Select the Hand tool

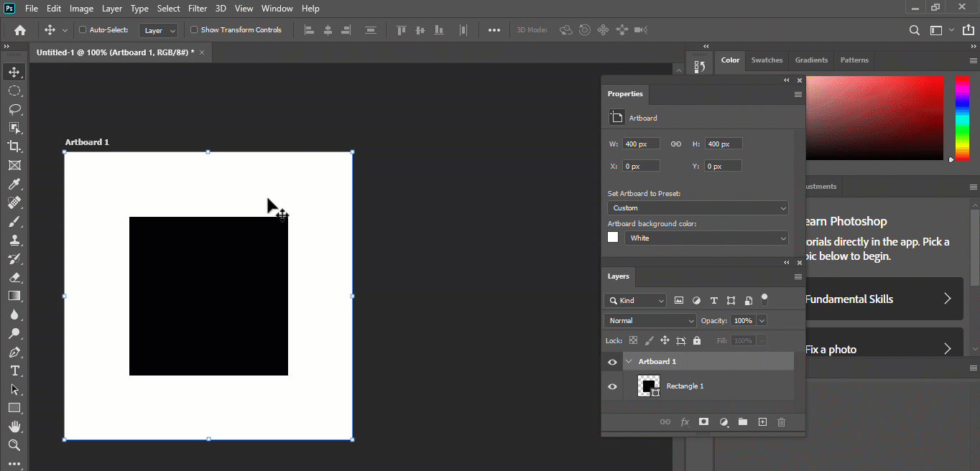point(14,426)
